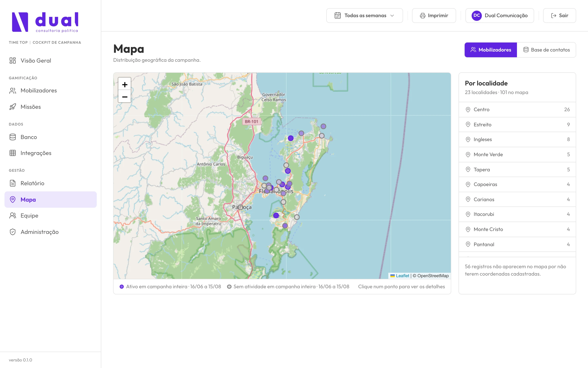
Task: Click the DC avatar badge
Action: click(x=477, y=16)
